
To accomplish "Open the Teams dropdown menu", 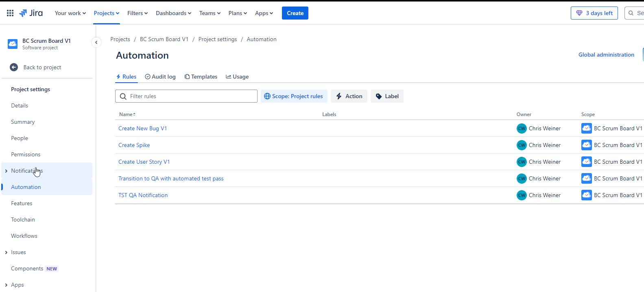I will [x=210, y=13].
